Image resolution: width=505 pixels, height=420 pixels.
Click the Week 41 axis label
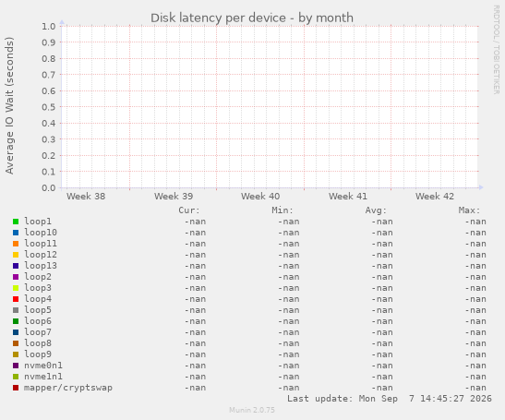pyautogui.click(x=348, y=196)
